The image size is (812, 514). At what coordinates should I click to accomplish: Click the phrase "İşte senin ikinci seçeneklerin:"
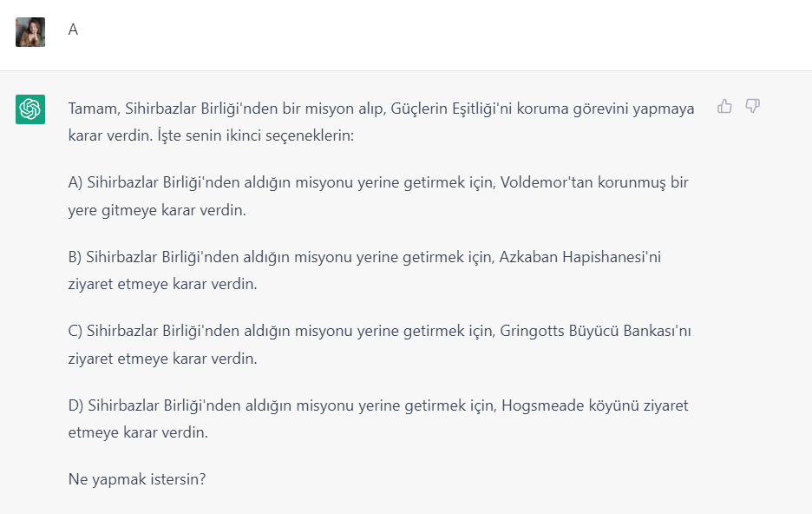[256, 135]
